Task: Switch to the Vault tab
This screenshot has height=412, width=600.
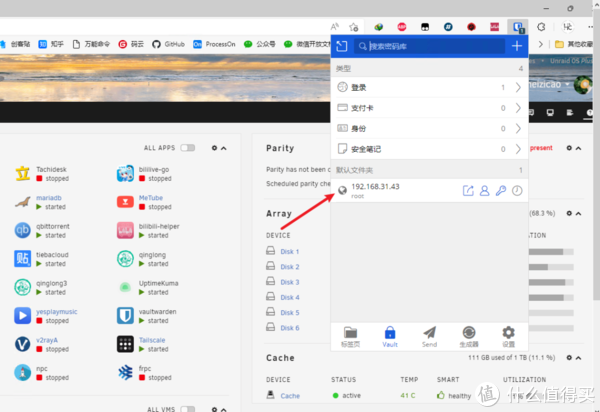Action: [x=390, y=337]
